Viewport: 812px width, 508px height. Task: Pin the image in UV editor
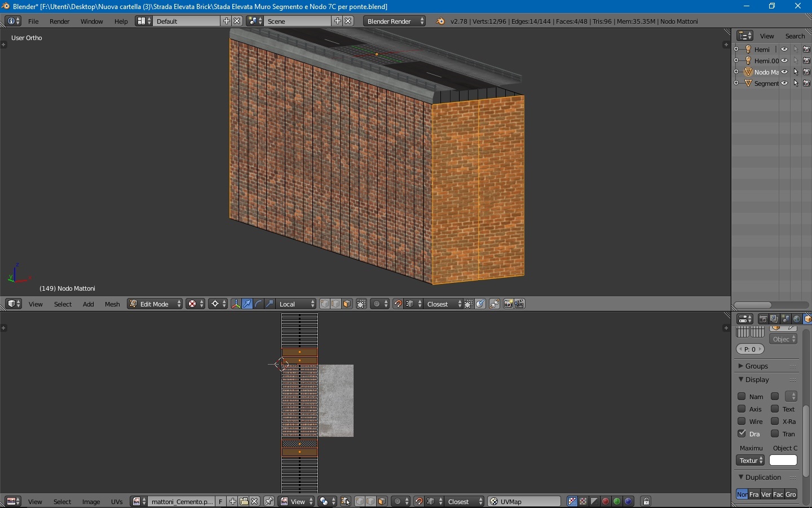[270, 502]
